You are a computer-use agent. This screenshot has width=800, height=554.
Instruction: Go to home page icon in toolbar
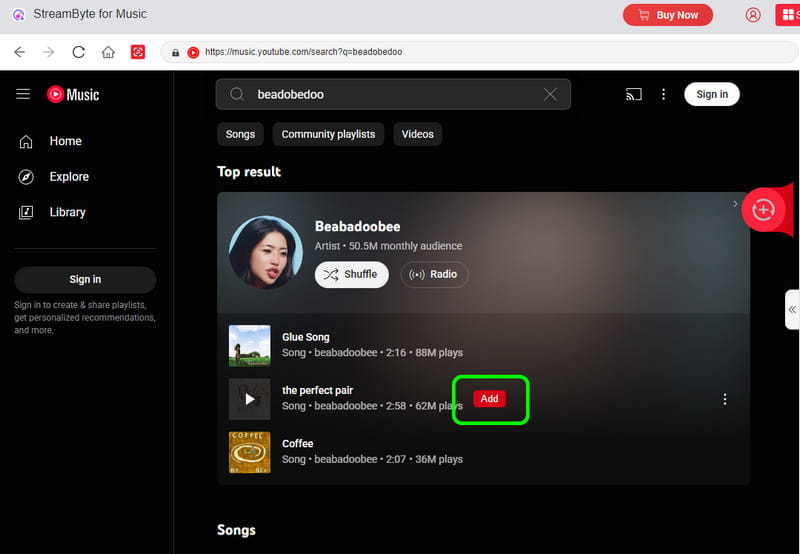click(x=108, y=52)
